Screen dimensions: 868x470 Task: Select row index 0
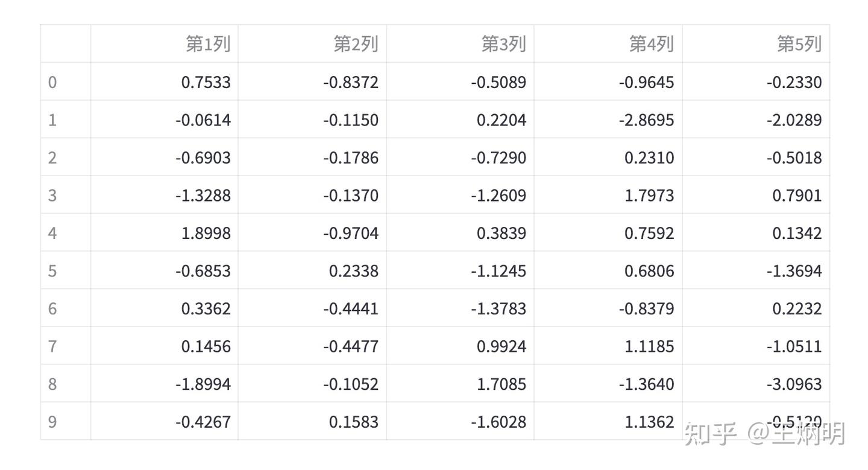click(x=66, y=81)
